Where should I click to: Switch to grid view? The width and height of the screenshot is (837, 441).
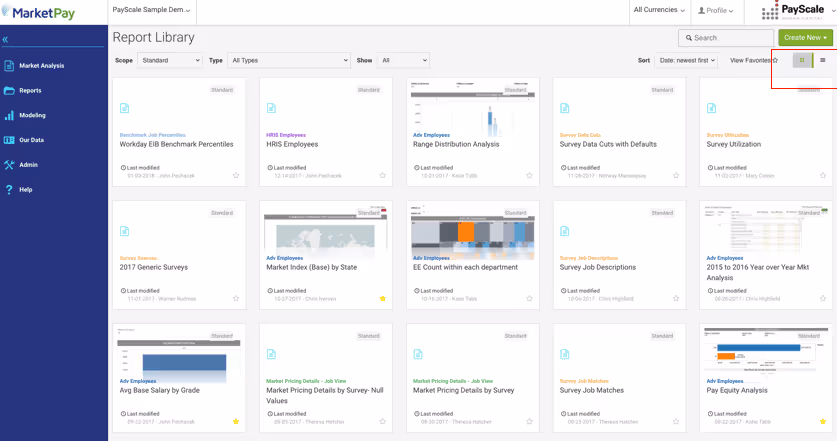802,60
